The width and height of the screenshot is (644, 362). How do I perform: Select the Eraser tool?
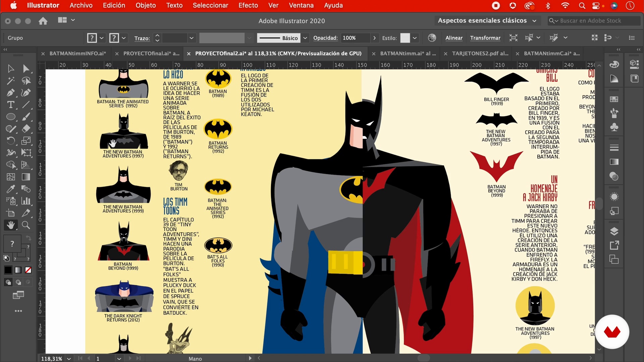click(26, 129)
